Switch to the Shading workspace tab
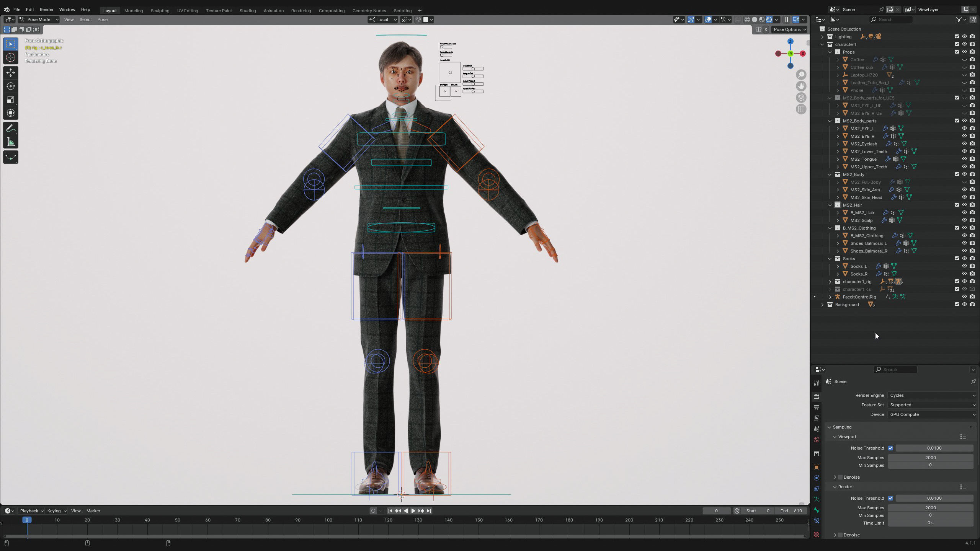Image resolution: width=980 pixels, height=551 pixels. (x=248, y=10)
